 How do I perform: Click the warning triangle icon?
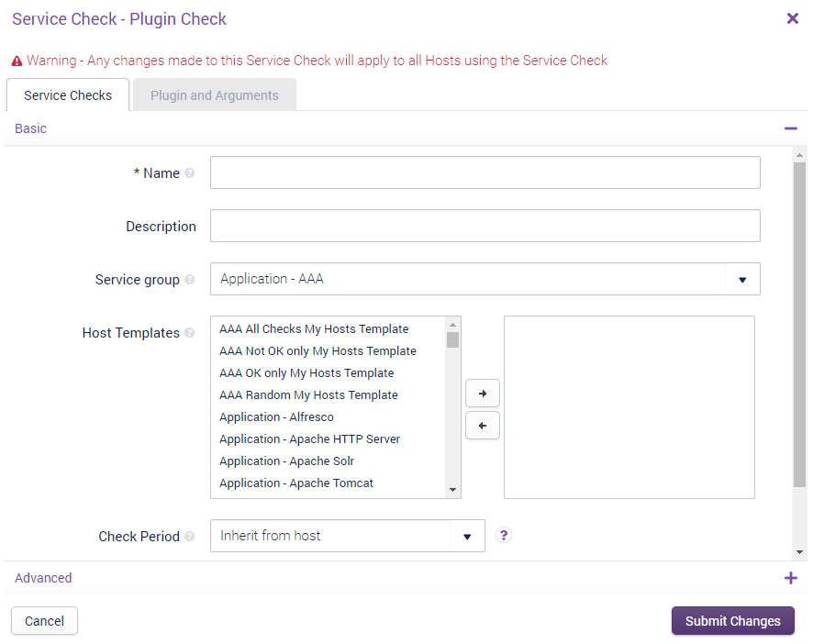tap(17, 61)
